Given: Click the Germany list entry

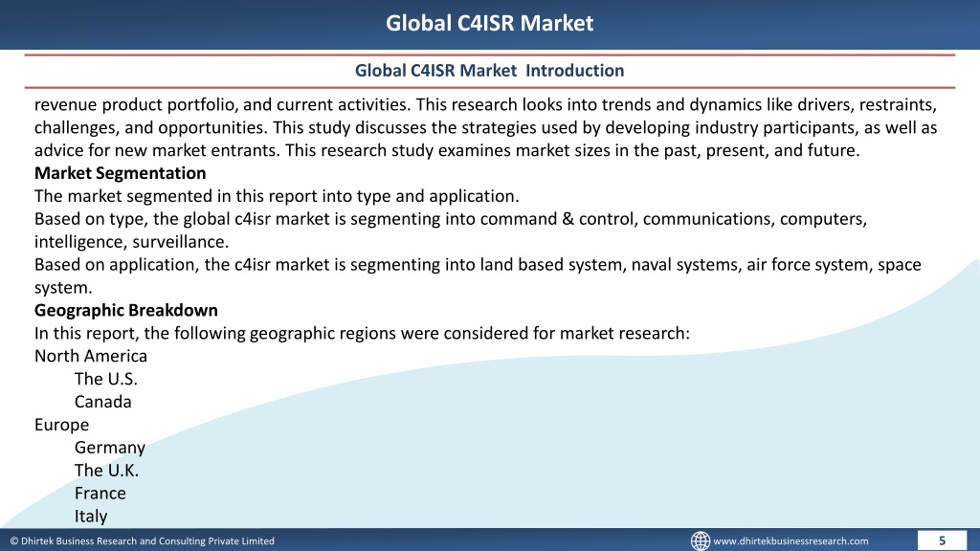Looking at the screenshot, I should pyautogui.click(x=110, y=448).
